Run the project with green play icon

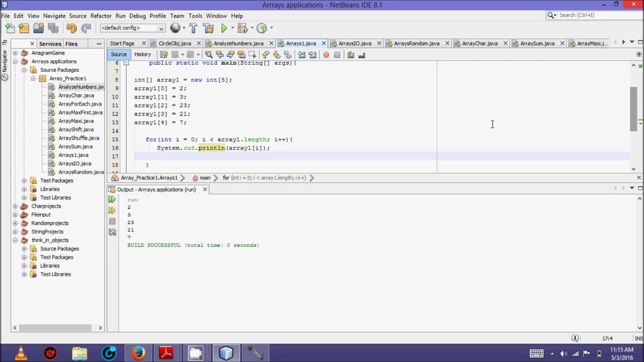click(x=224, y=28)
